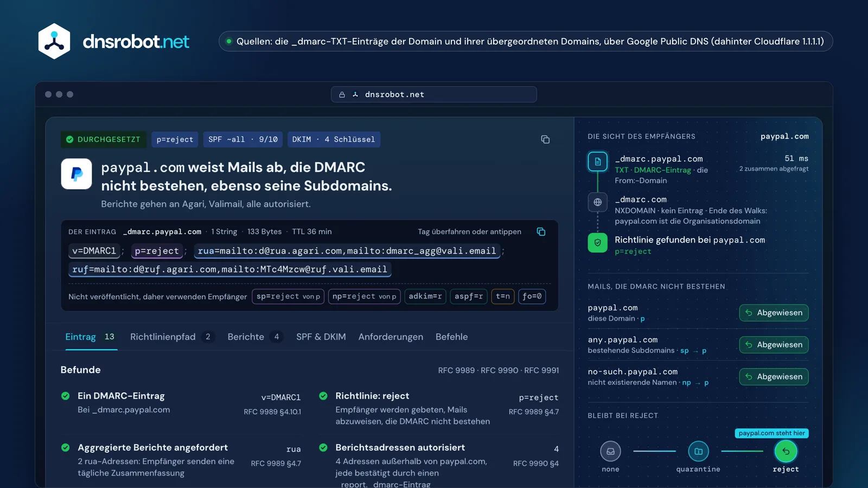Open the Eintrag tab
868x488 pixels.
[91, 337]
